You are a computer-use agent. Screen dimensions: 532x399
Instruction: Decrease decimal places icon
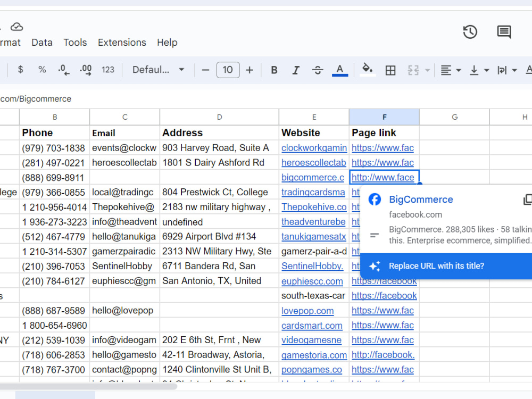click(x=63, y=70)
